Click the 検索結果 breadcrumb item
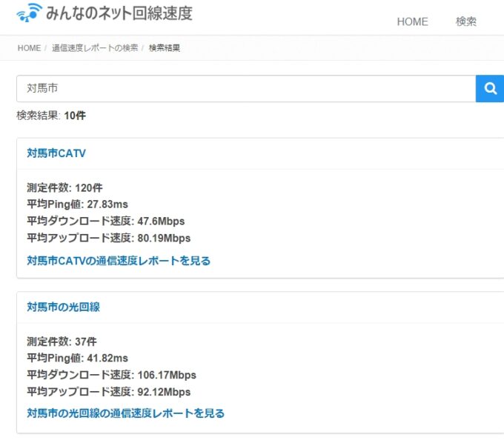 165,48
